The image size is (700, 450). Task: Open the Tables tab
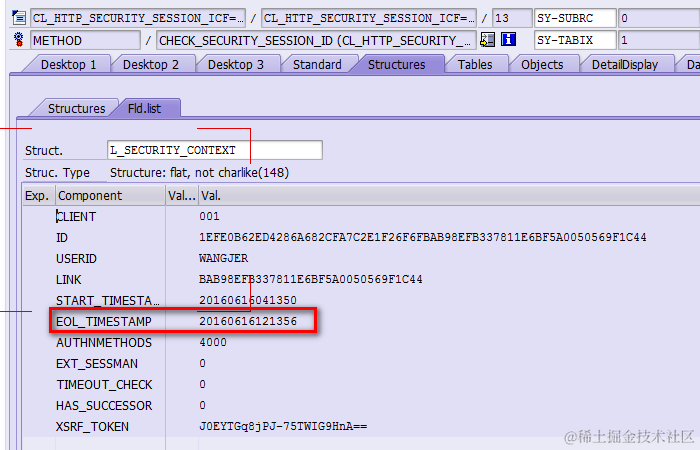[475, 65]
